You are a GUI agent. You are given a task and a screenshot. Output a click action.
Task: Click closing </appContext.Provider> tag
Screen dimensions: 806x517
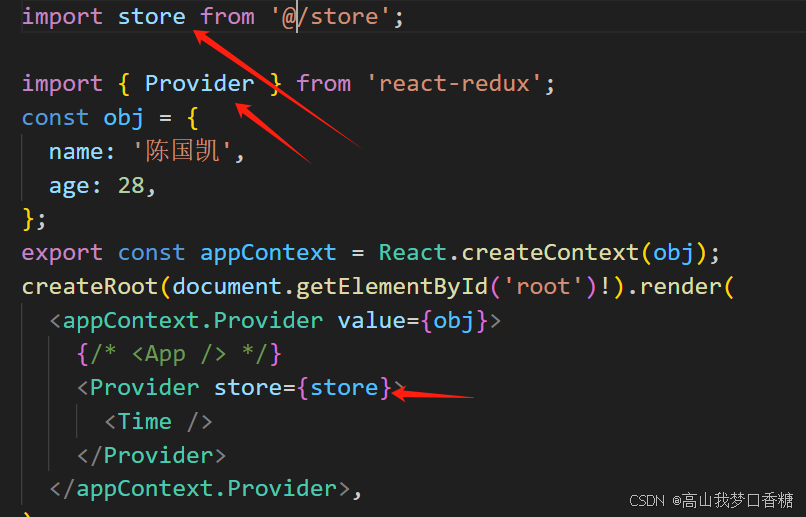click(x=199, y=489)
